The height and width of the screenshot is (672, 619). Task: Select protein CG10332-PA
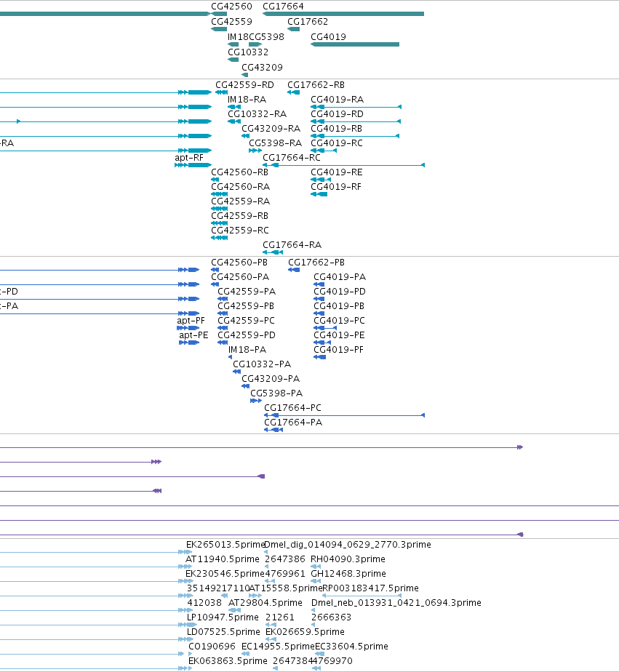coord(262,364)
